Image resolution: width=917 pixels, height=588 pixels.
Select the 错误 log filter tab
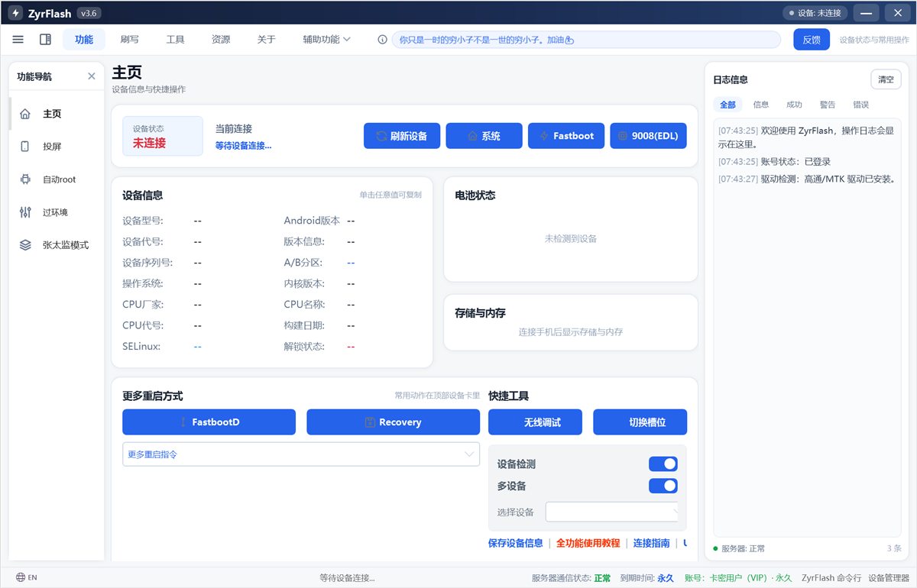click(861, 105)
